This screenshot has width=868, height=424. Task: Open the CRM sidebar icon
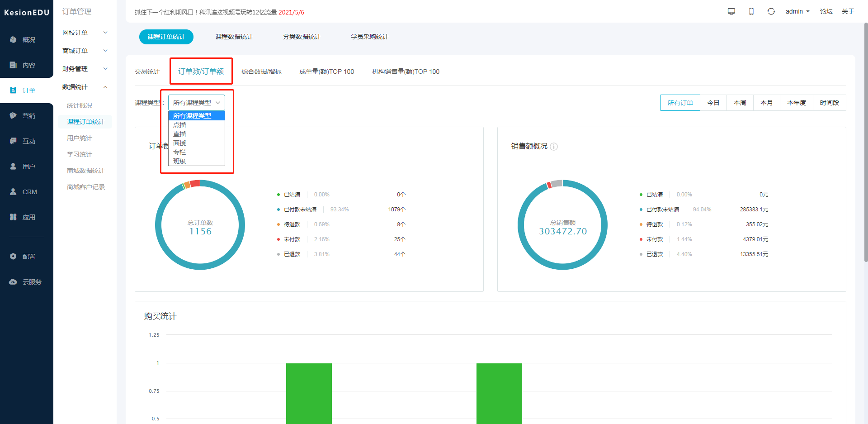tap(13, 192)
